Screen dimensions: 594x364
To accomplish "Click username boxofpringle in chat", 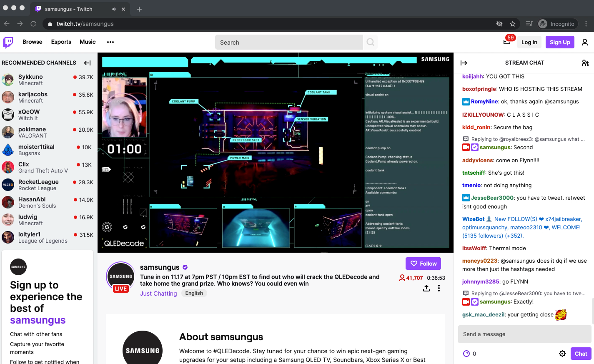I will [x=479, y=89].
